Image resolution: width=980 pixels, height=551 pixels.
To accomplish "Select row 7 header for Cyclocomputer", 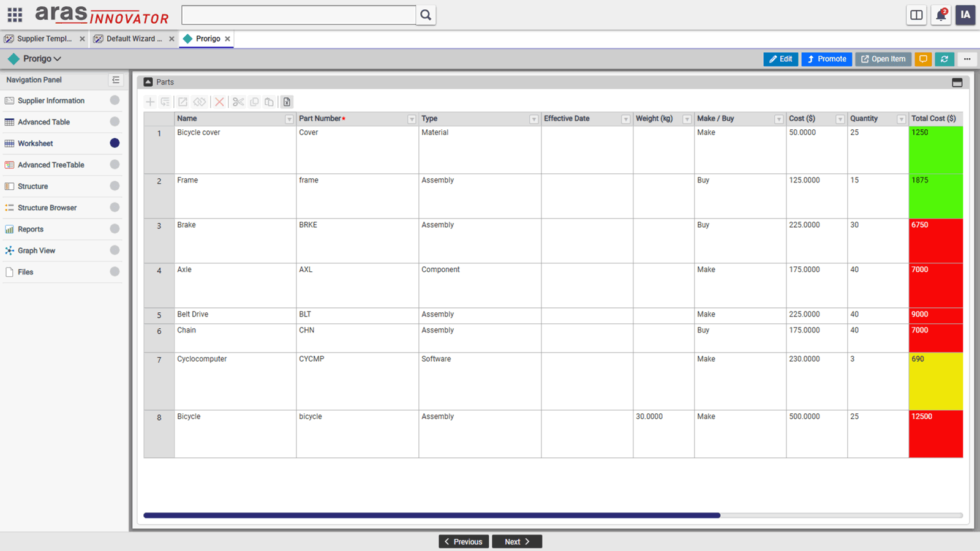I will 159,381.
